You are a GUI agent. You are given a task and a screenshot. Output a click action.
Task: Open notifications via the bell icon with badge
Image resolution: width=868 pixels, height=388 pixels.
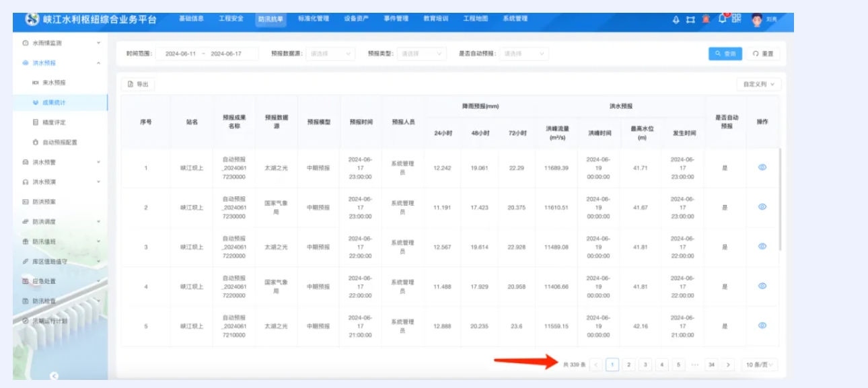(722, 19)
